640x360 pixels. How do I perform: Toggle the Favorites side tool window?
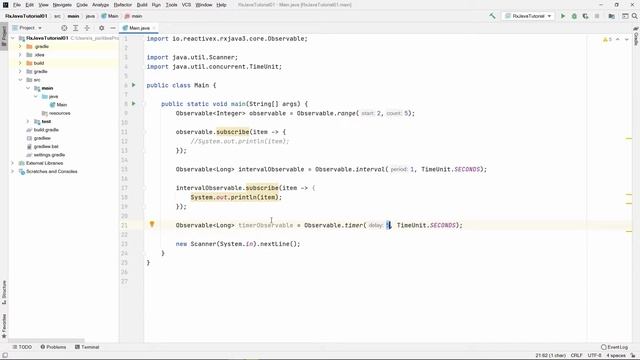[x=4, y=326]
